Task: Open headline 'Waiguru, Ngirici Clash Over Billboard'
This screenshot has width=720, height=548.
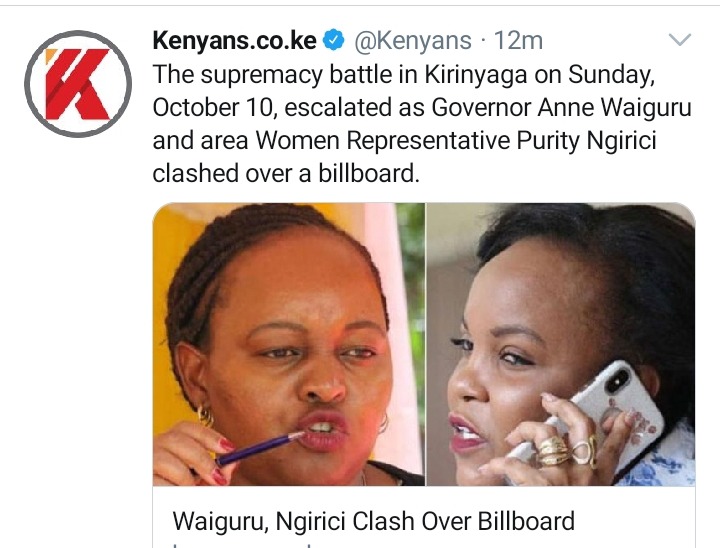Action: (373, 521)
